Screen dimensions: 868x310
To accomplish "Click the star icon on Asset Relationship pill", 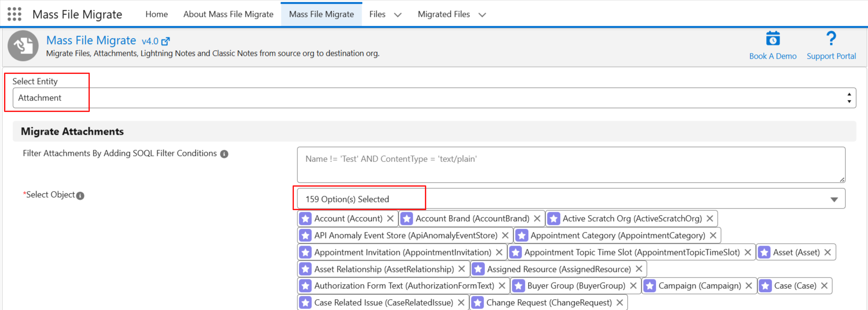I will [305, 269].
